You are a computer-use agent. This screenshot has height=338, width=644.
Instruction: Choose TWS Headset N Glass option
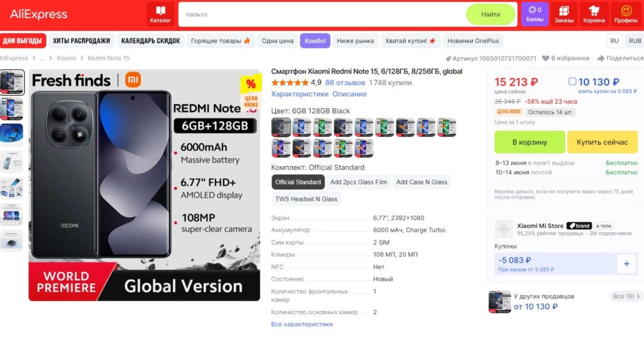click(306, 199)
